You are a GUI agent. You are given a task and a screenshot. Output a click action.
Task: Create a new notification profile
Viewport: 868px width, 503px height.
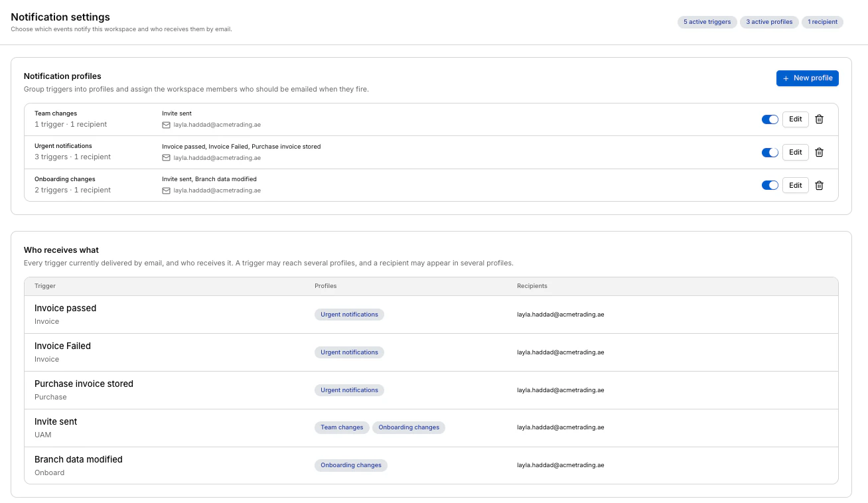808,78
